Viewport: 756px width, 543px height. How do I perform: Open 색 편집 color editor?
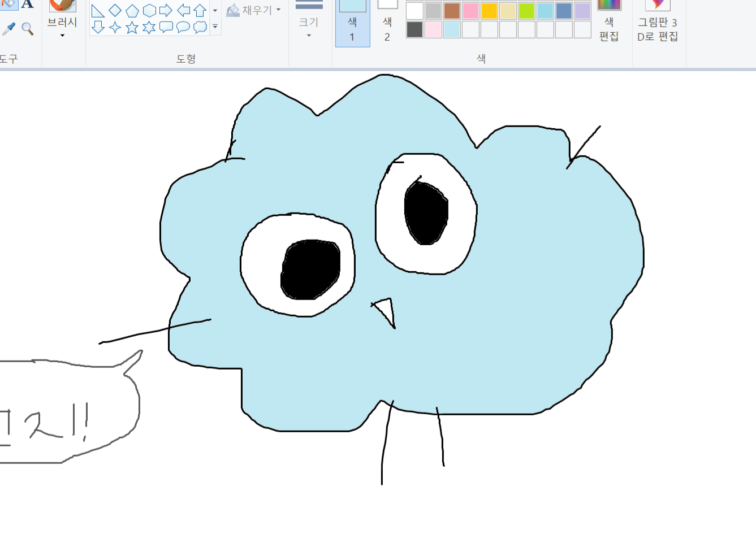pyautogui.click(x=609, y=23)
